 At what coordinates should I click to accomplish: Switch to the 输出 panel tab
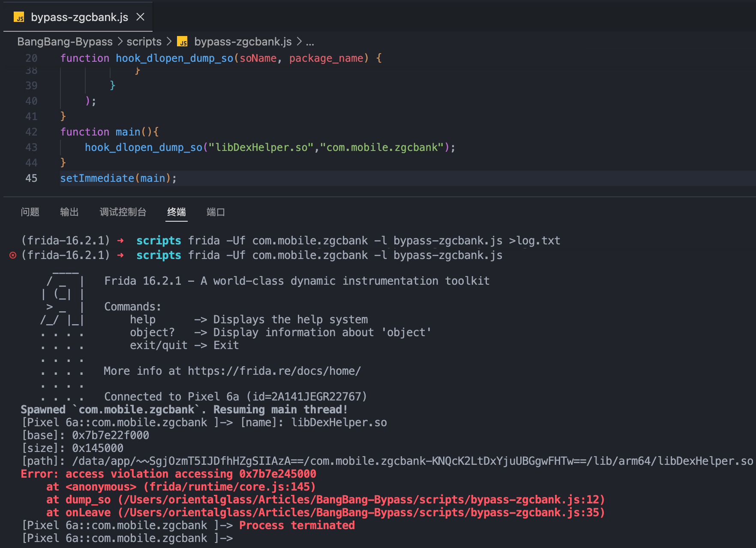click(x=69, y=212)
